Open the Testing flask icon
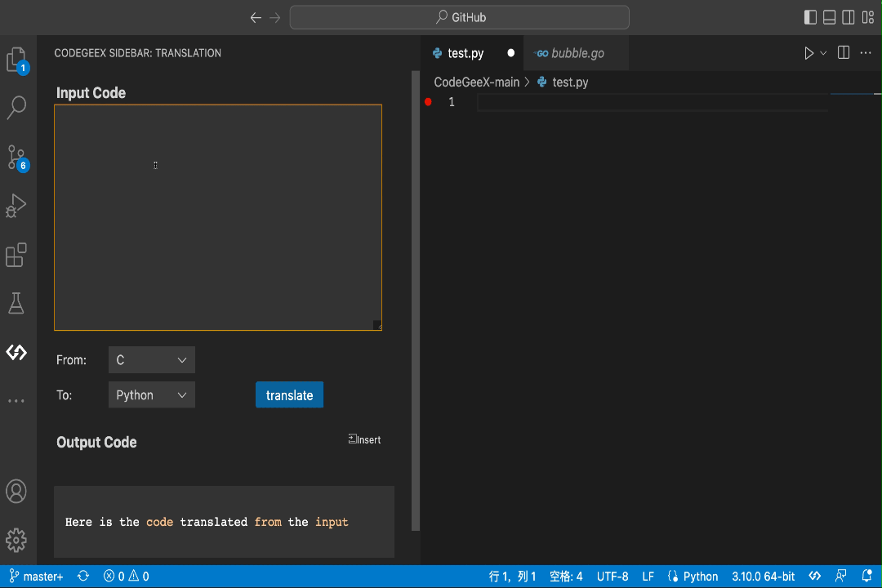Image resolution: width=882 pixels, height=588 pixels. pyautogui.click(x=16, y=304)
